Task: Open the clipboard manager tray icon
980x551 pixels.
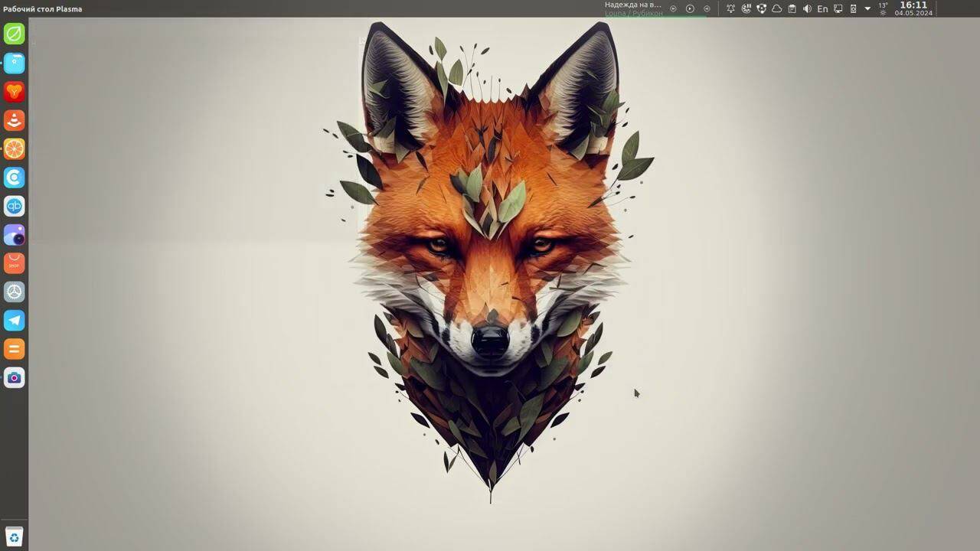Action: (792, 9)
